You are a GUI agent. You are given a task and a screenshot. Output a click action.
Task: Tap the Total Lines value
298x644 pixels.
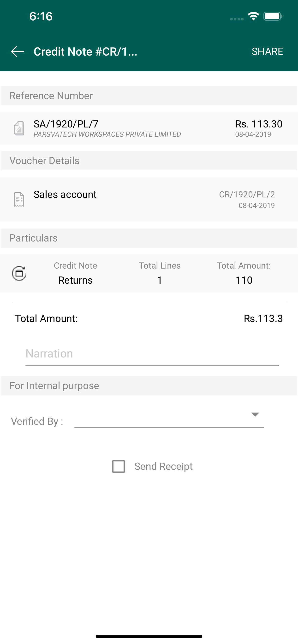160,280
